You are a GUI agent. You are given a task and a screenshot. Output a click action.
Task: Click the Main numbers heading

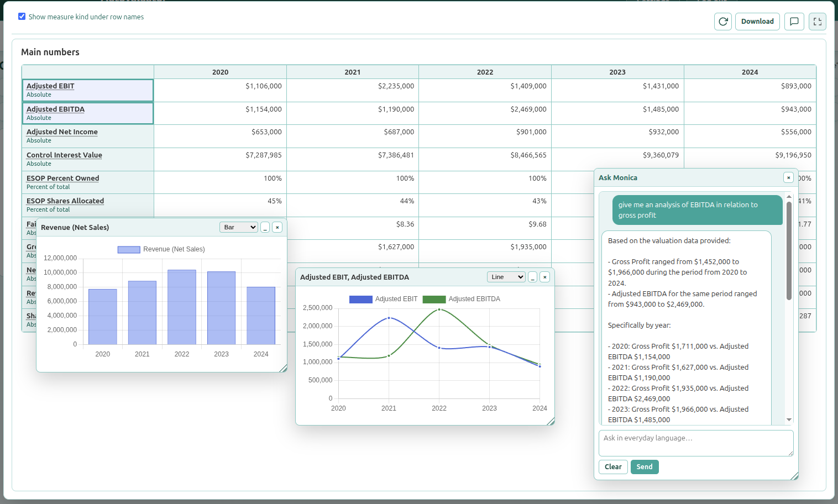(50, 52)
